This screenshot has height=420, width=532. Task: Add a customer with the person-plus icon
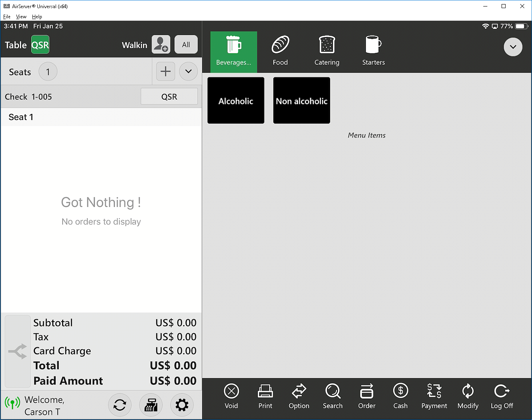click(x=161, y=45)
